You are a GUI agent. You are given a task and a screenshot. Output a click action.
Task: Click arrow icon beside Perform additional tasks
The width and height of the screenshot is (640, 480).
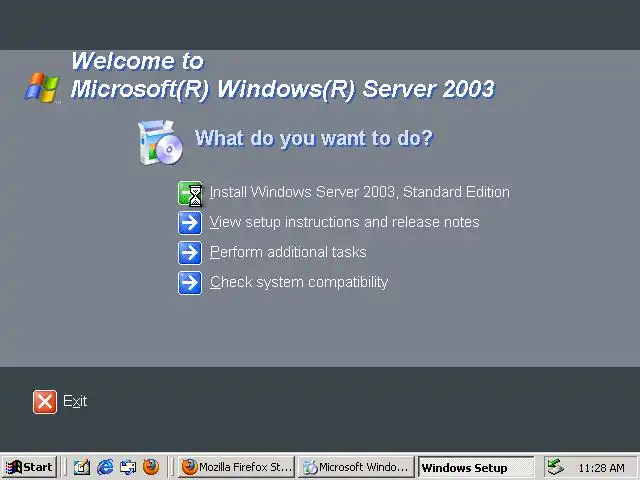coord(190,253)
